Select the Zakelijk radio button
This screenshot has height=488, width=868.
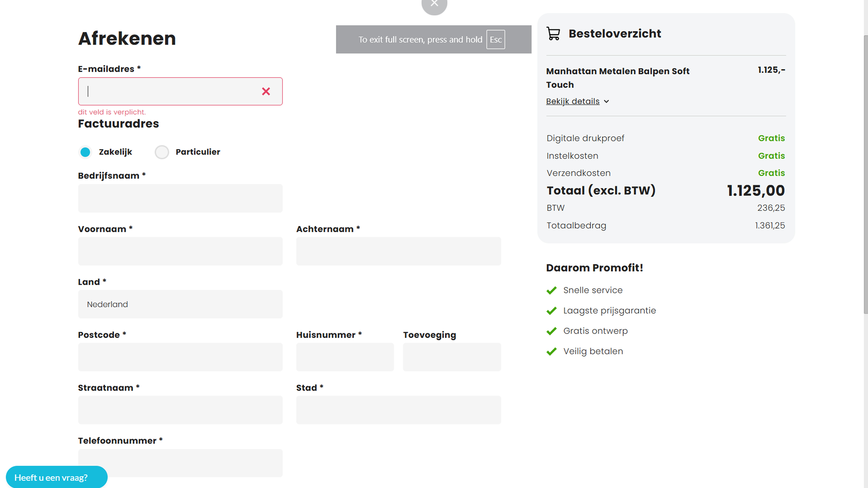85,152
